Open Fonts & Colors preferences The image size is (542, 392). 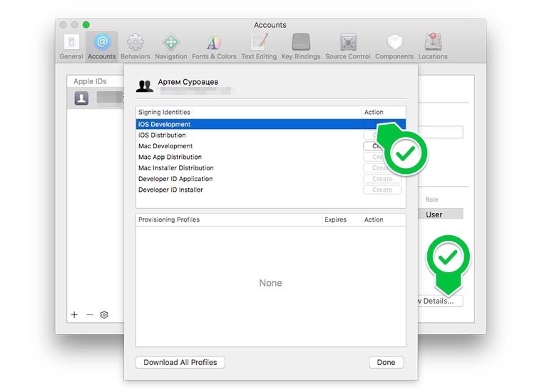coord(214,47)
